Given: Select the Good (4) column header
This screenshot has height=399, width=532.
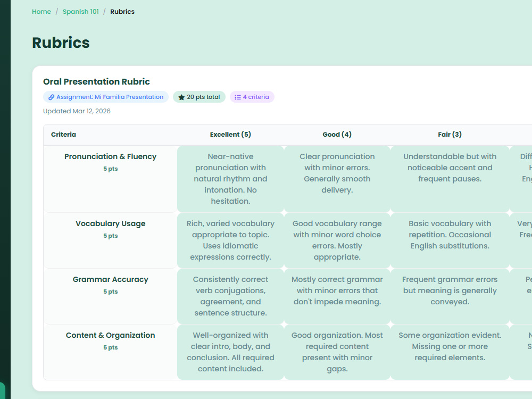Looking at the screenshot, I should [x=337, y=135].
